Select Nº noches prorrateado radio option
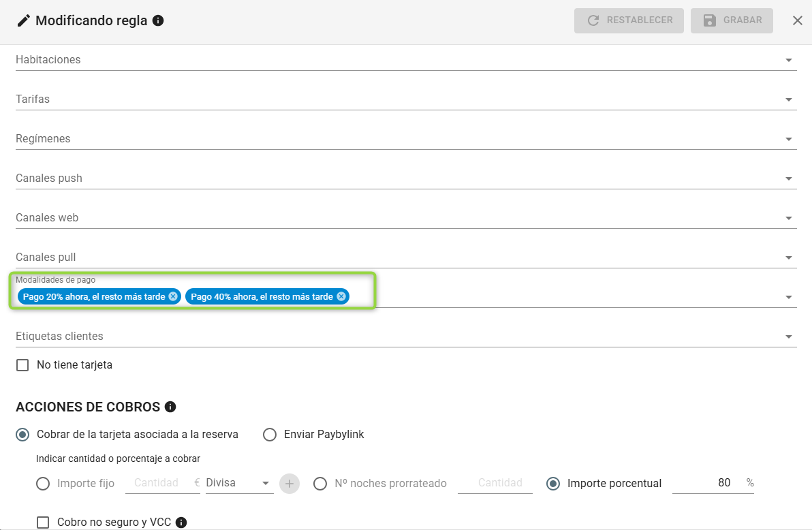This screenshot has width=812, height=530. pyautogui.click(x=320, y=484)
